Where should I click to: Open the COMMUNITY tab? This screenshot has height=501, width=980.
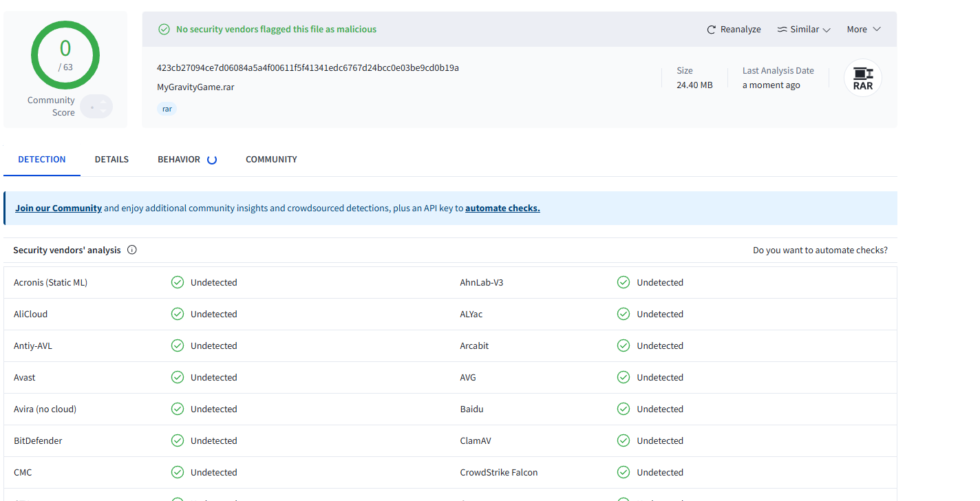271,160
